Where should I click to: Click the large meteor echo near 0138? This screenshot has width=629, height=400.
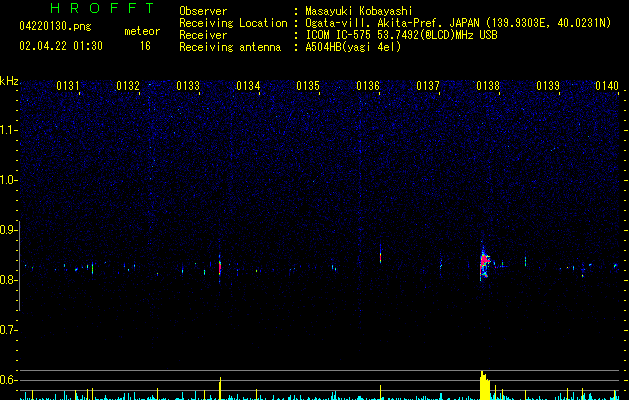485,263
